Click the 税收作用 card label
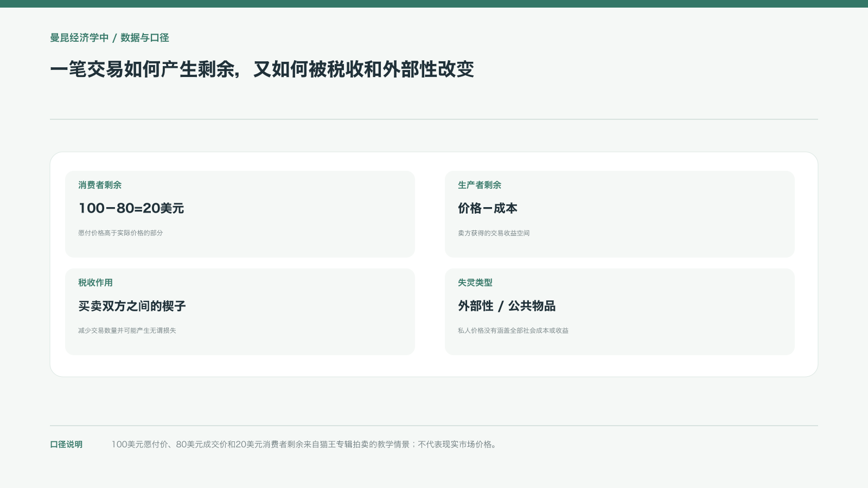Viewport: 868px width, 488px height. (x=95, y=282)
